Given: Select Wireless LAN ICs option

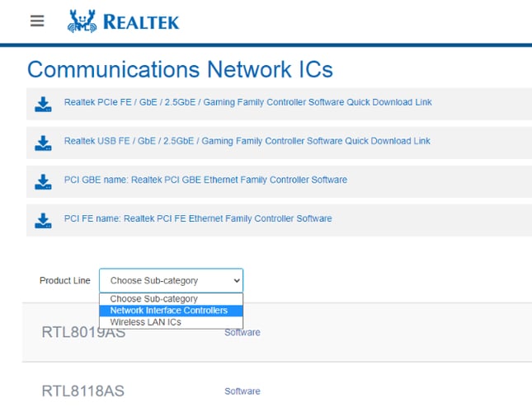Looking at the screenshot, I should click(172, 322).
